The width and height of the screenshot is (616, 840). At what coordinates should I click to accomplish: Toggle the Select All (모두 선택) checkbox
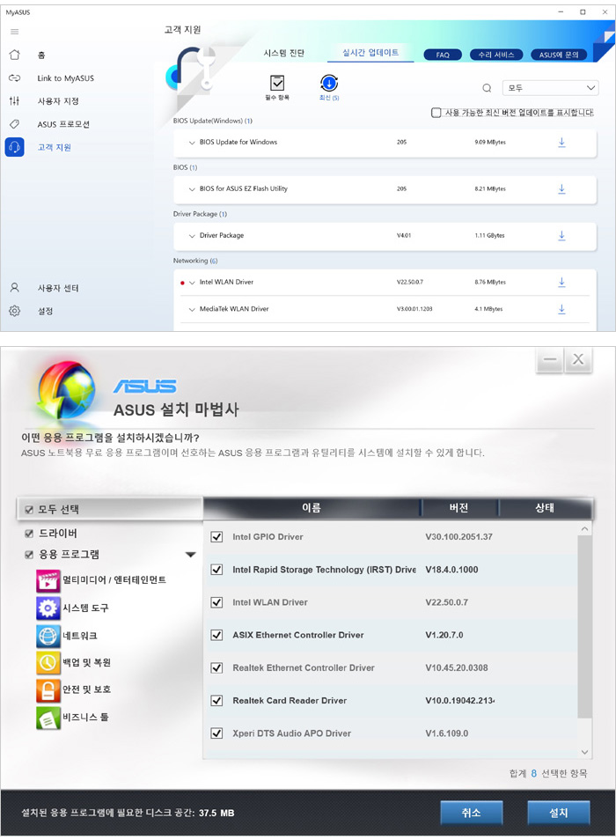[29, 510]
